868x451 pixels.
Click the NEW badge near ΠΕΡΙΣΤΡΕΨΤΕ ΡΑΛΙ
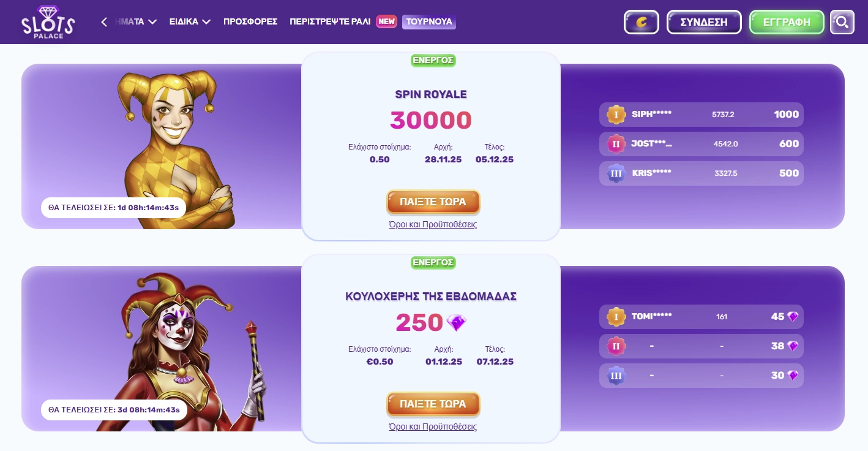tap(386, 21)
